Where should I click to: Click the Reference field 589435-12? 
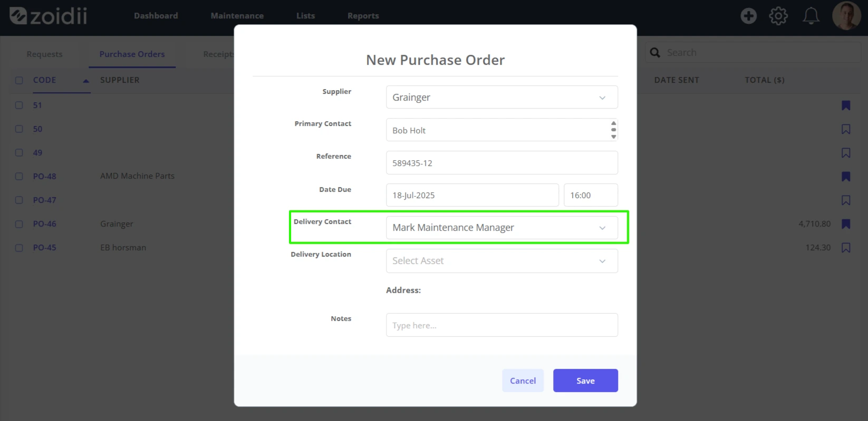501,163
